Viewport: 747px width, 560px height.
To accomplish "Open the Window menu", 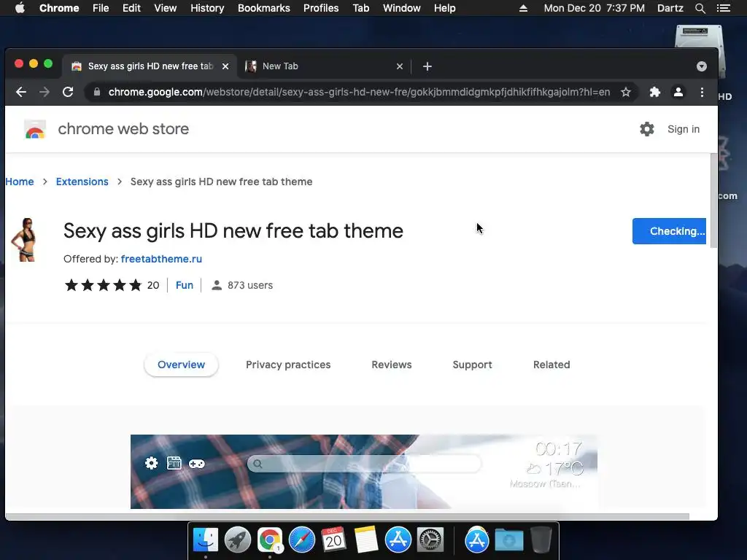I will tap(402, 8).
